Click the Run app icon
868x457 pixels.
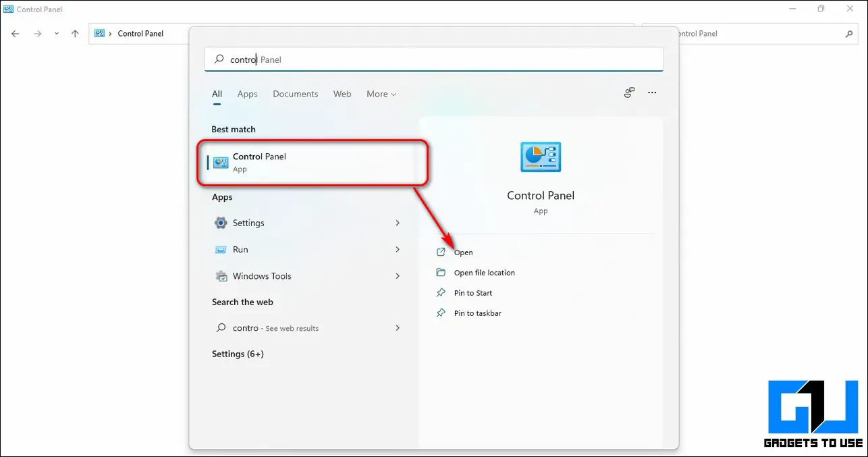(x=221, y=250)
